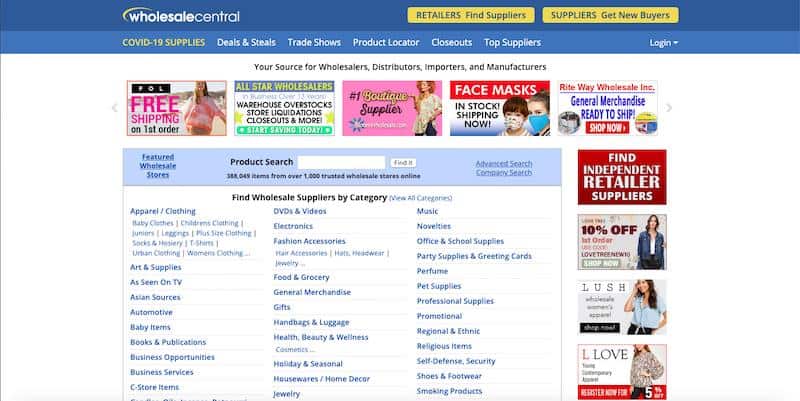Viewport: 800px width, 401px height.
Task: Go to the Trade Shows menu
Action: [x=314, y=43]
